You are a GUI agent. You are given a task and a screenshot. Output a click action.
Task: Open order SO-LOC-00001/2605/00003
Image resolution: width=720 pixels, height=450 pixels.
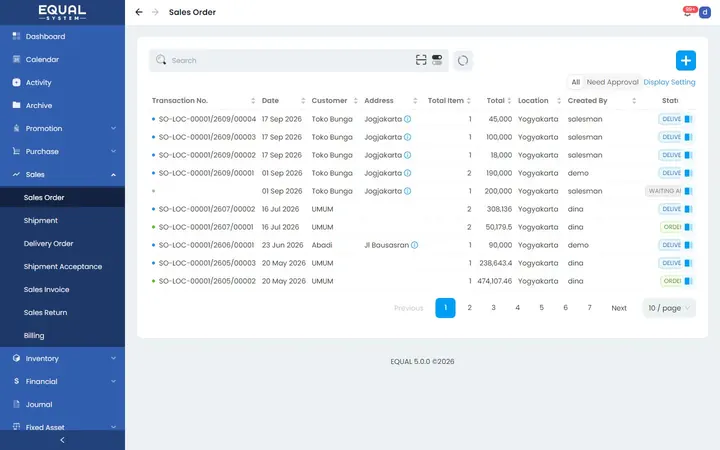coord(207,263)
